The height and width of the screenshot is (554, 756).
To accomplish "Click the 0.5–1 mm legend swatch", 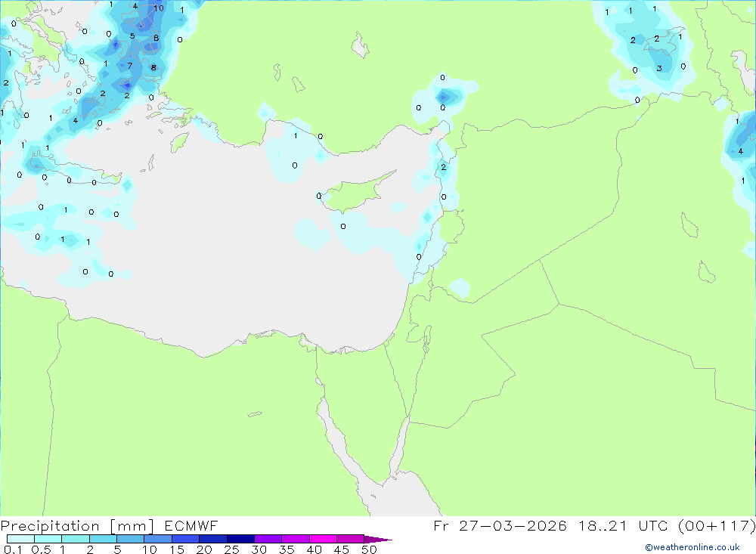I will pyautogui.click(x=48, y=539).
